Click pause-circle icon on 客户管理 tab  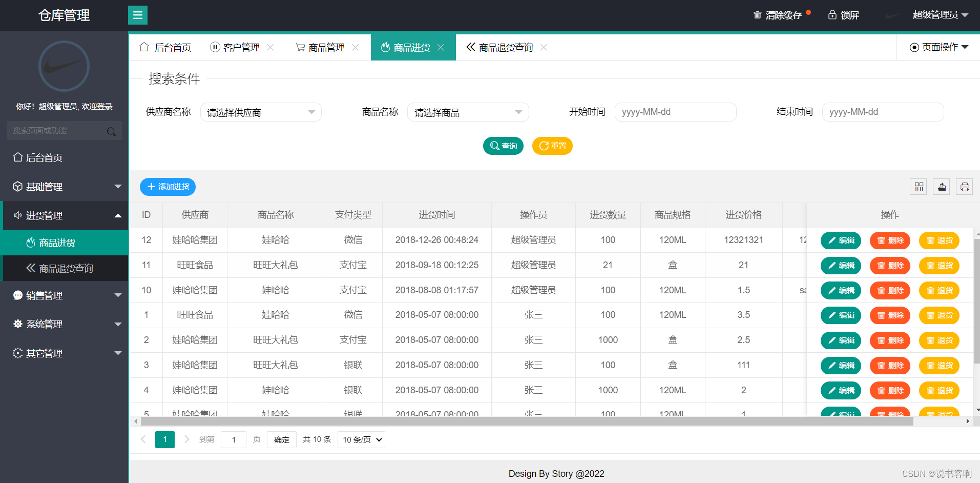pos(215,47)
